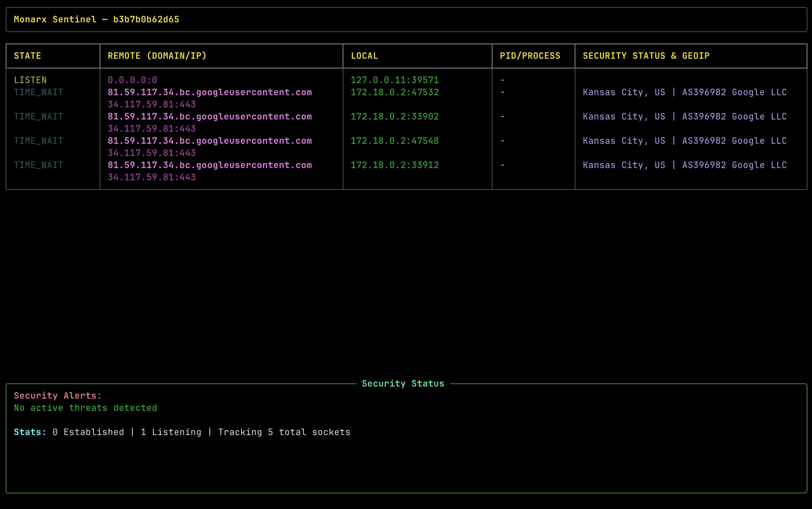Select local address 172.18.0.2:33902

[395, 116]
